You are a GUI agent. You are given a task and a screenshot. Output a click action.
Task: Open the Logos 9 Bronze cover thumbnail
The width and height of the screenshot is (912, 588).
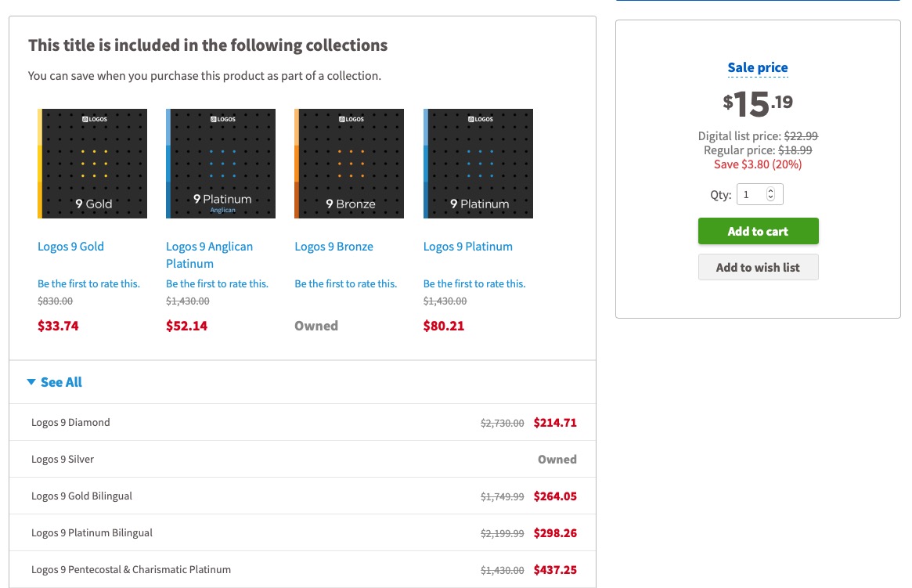click(349, 164)
